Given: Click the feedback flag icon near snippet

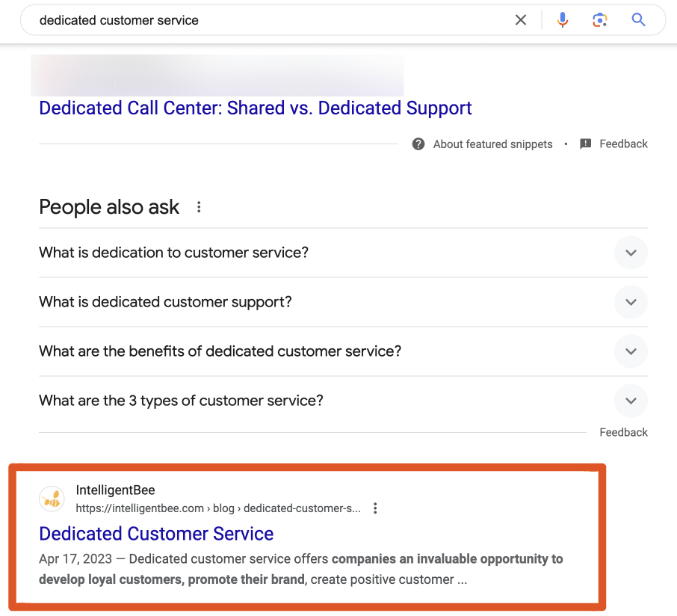Looking at the screenshot, I should [x=586, y=144].
